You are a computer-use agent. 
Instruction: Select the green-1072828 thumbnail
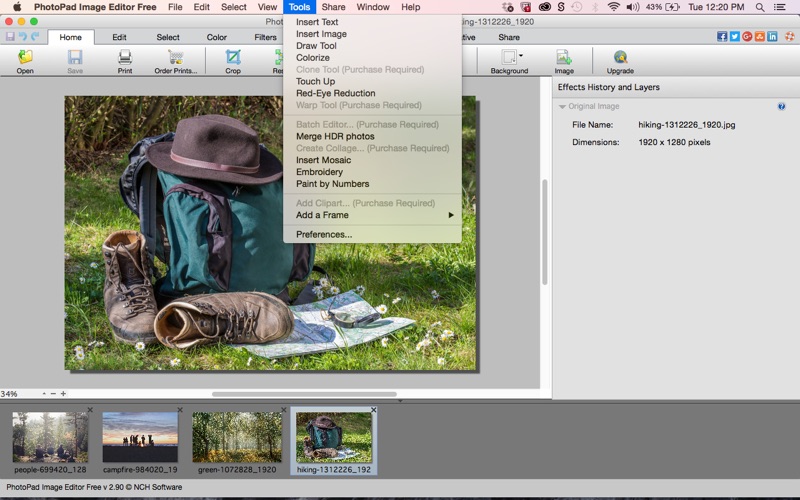(237, 437)
